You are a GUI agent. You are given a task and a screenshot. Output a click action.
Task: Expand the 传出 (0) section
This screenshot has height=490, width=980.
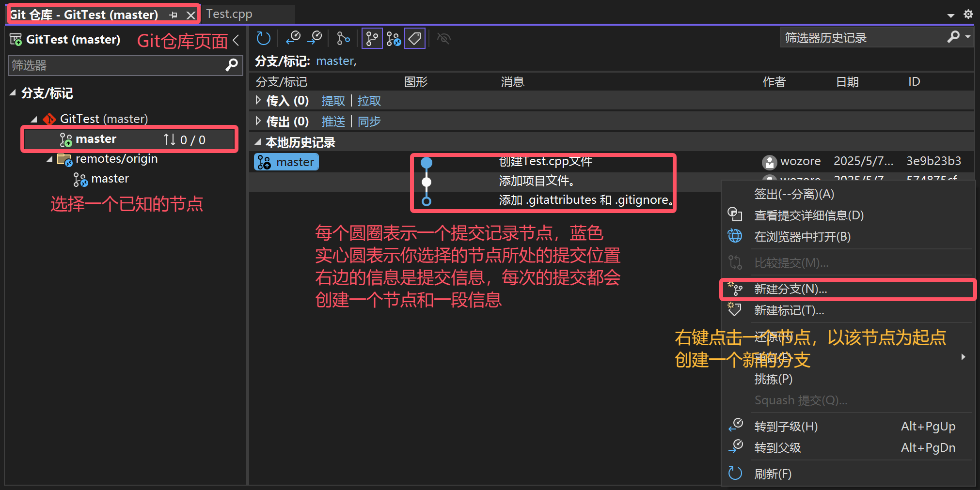[258, 121]
